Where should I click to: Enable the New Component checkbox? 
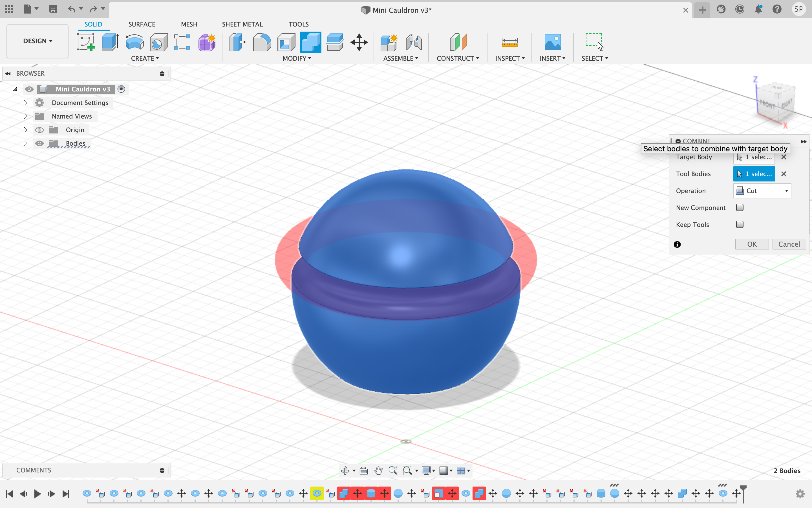pos(740,208)
